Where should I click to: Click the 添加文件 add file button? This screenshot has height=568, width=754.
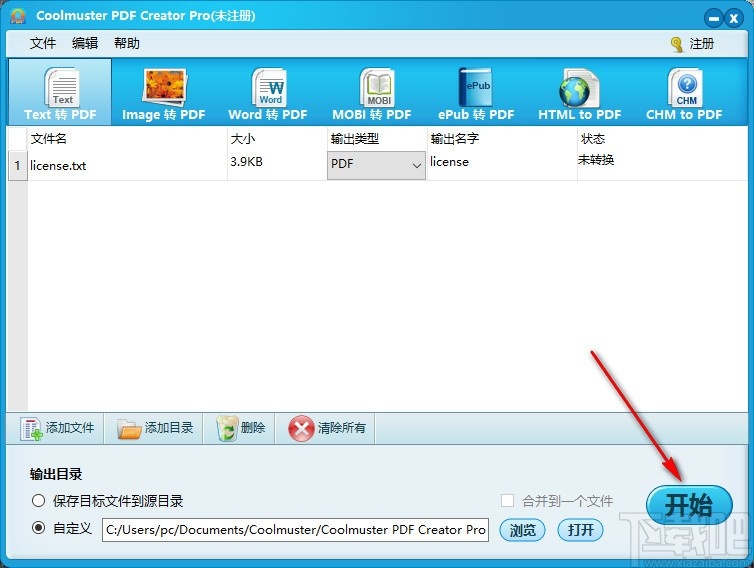click(56, 428)
